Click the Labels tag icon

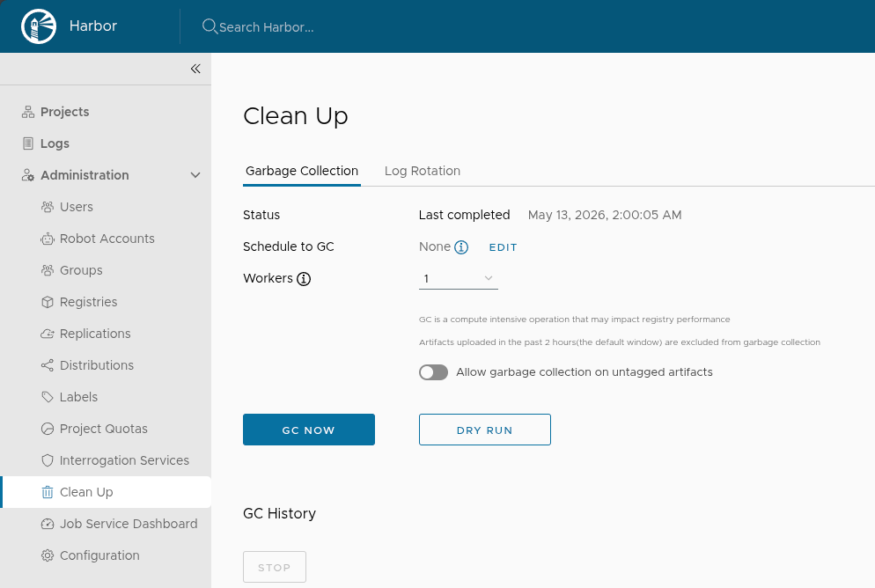(x=48, y=397)
